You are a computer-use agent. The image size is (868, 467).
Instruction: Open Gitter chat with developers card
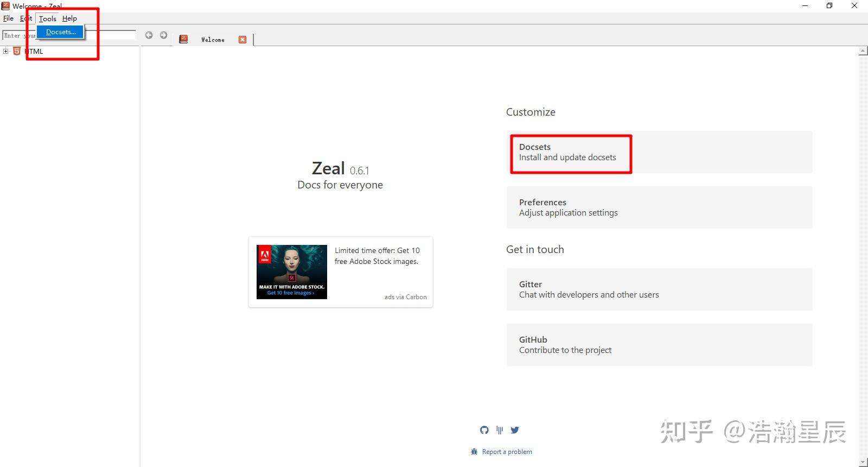[x=659, y=289]
